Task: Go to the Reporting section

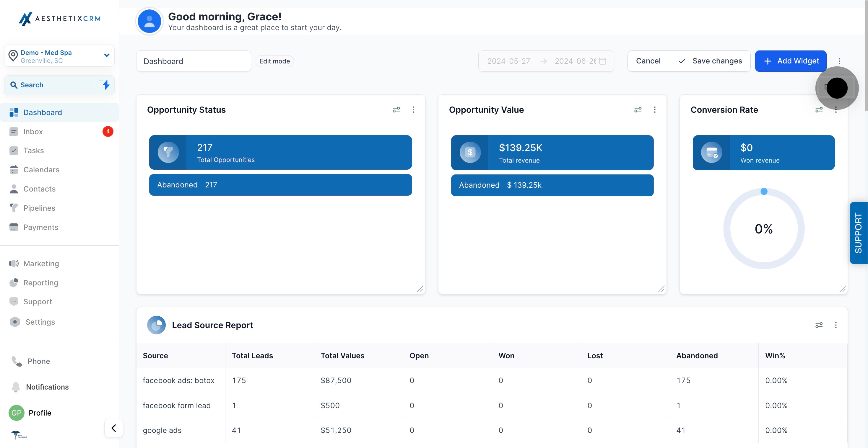Action: 41,283
